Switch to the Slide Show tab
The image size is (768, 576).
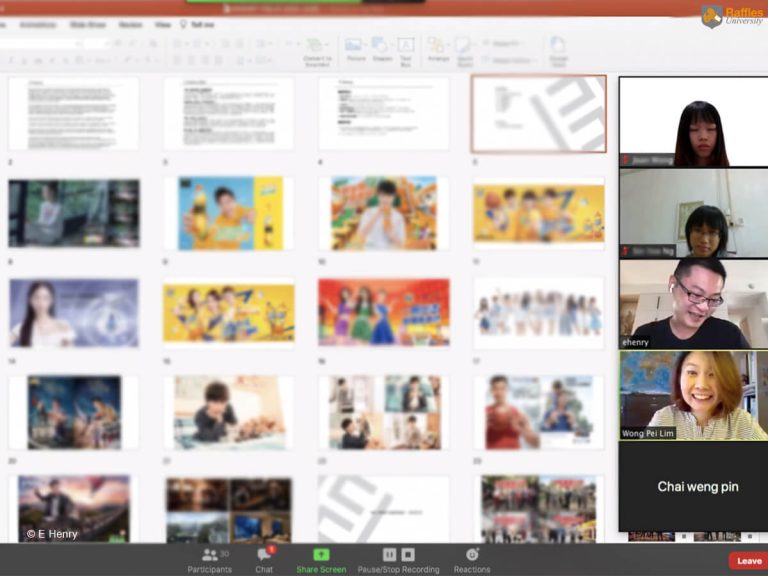[x=87, y=24]
